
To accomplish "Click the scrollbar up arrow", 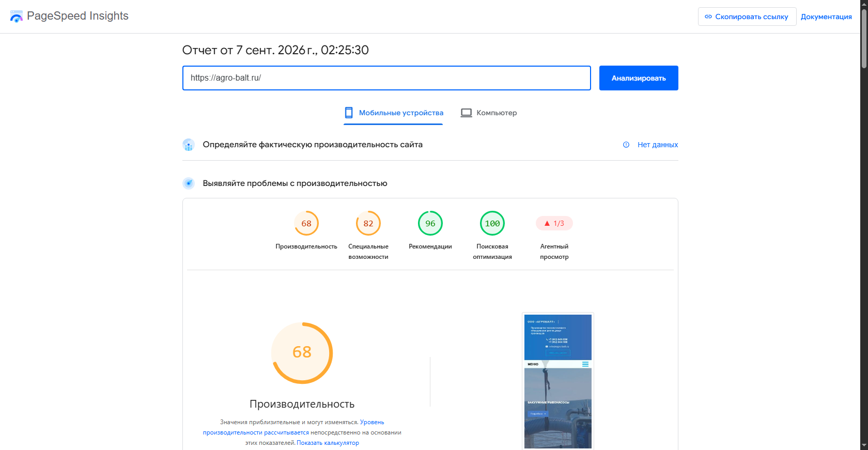I will (864, 4).
